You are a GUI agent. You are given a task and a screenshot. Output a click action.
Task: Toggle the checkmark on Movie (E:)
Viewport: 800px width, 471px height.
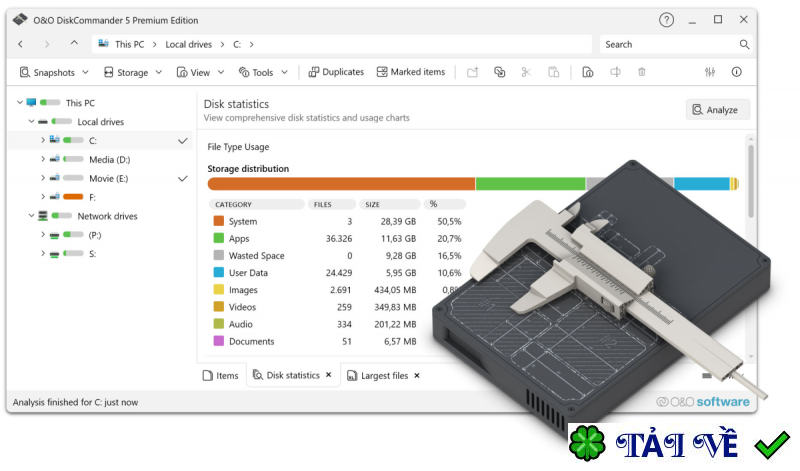coord(183,179)
